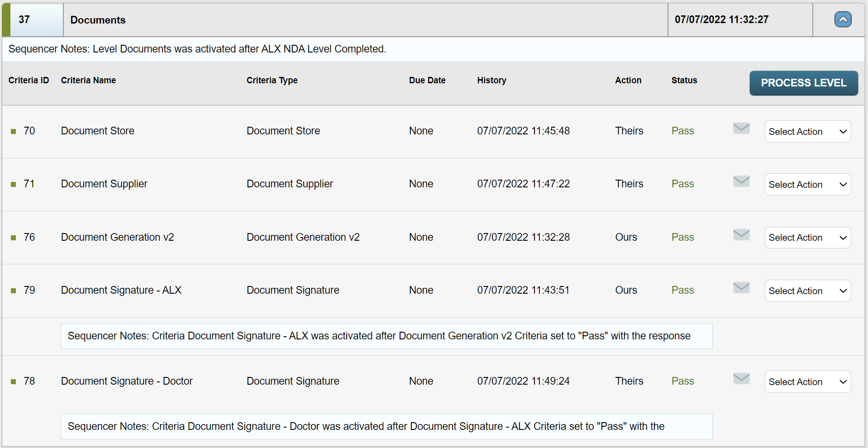Click level timestamp 07/07/2022 11:32:27
Image resolution: width=868 pixels, height=448 pixels.
point(721,19)
